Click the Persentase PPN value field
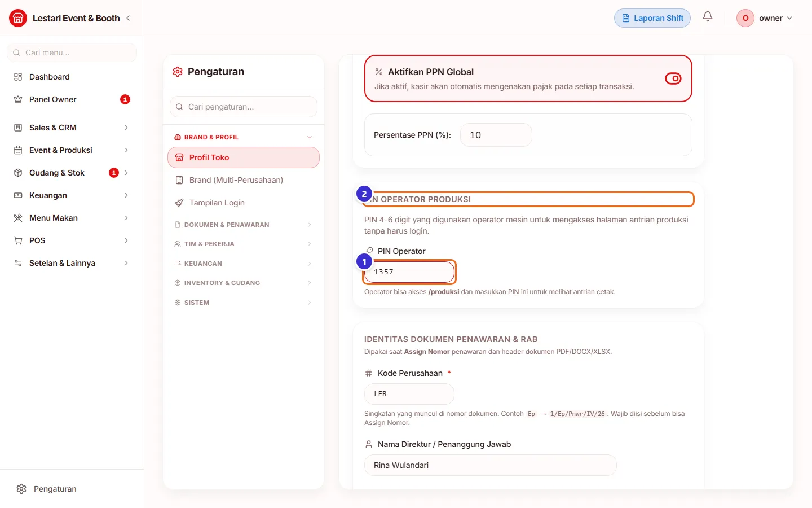812x508 pixels. [496, 135]
